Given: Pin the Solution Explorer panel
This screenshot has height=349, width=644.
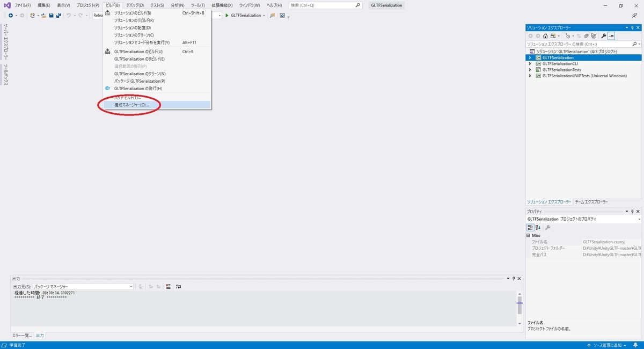Looking at the screenshot, I should 632,27.
